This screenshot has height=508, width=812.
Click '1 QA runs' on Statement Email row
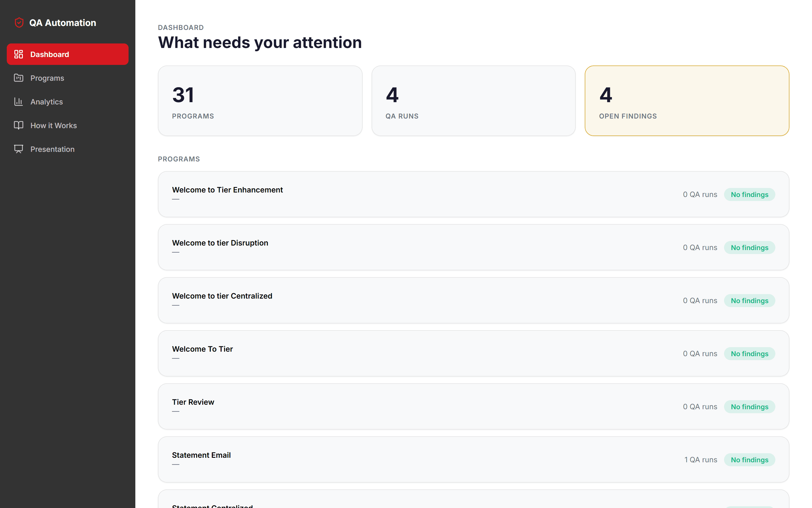701,460
